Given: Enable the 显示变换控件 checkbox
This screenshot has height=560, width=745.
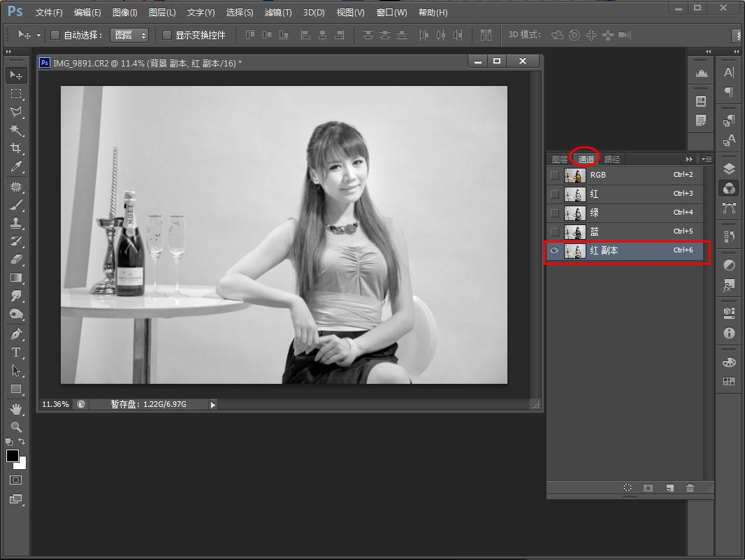Looking at the screenshot, I should point(167,35).
